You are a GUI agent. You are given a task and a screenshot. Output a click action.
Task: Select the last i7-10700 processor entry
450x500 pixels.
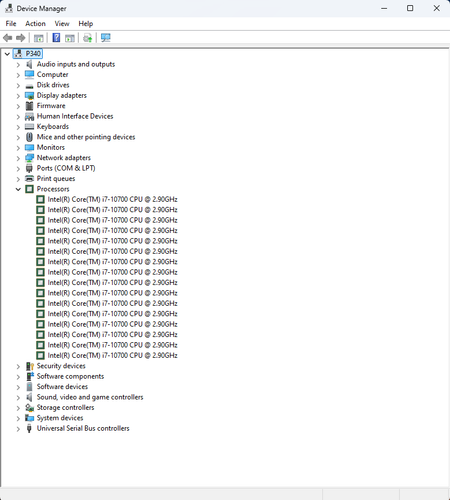[x=112, y=355]
